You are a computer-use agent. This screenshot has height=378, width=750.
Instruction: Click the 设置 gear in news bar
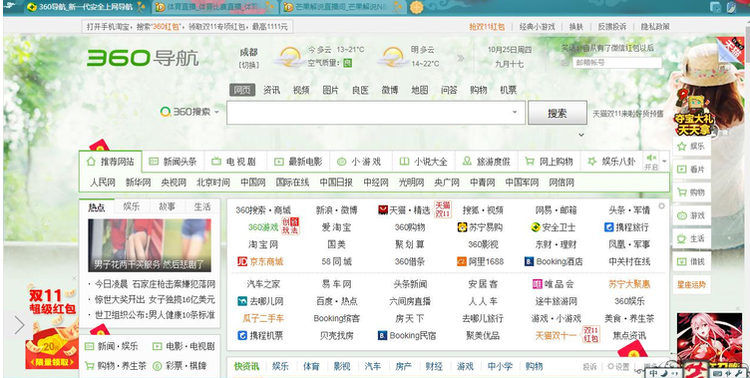point(611,367)
